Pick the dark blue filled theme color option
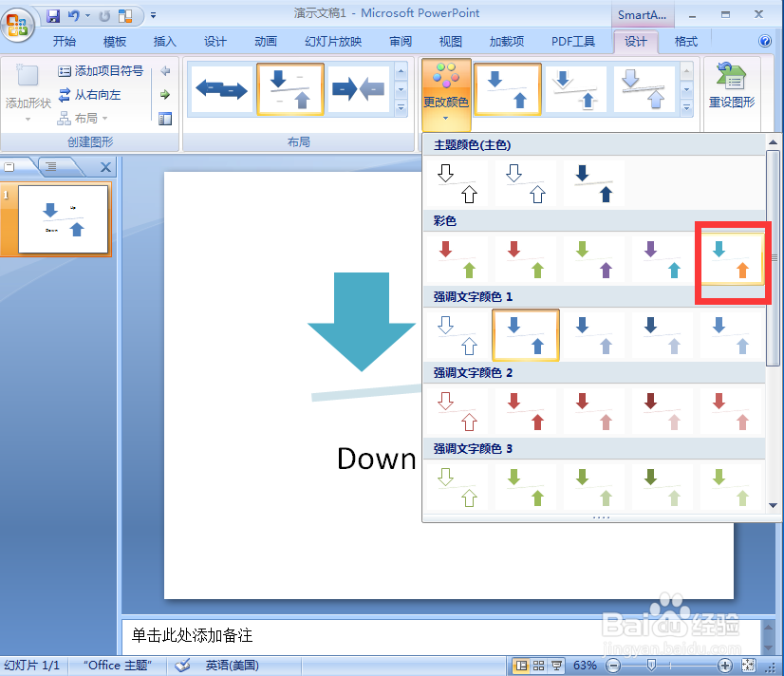 593,183
